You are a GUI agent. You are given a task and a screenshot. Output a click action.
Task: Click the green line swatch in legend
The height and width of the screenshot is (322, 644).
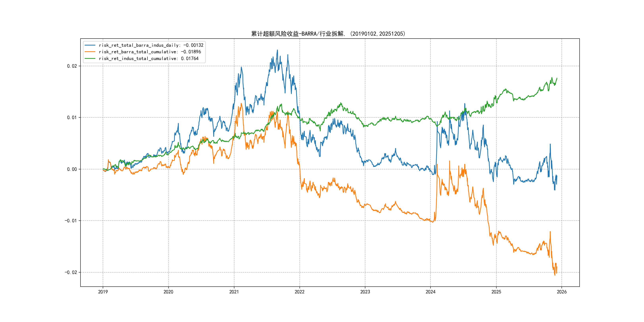[x=90, y=58]
